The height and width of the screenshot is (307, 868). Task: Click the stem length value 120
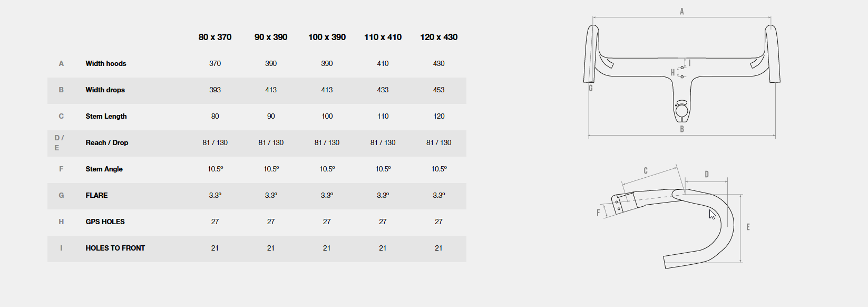(x=438, y=116)
